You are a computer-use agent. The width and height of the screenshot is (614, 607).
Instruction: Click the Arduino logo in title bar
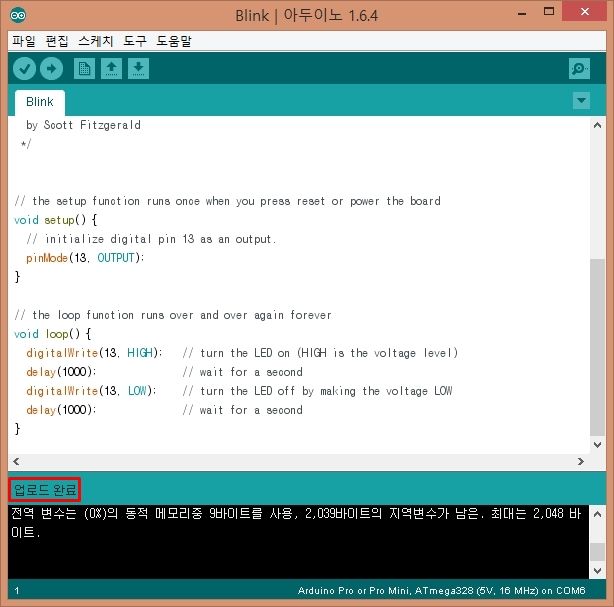click(18, 15)
